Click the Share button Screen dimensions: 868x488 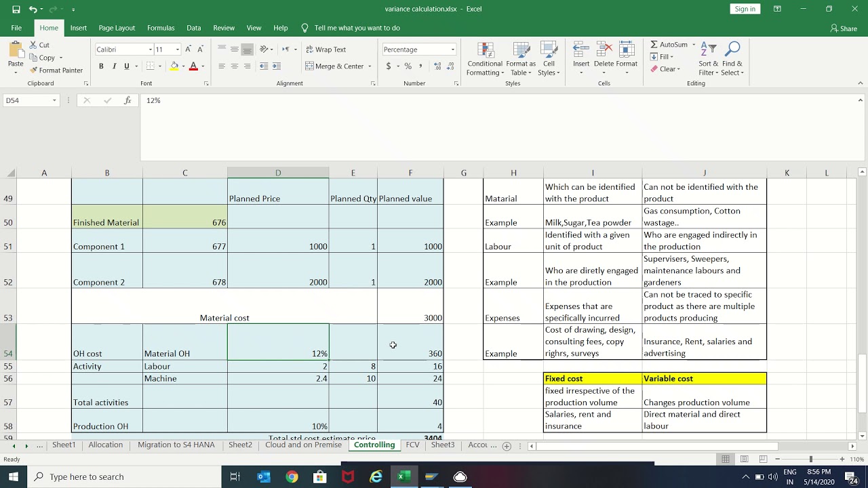coord(844,28)
